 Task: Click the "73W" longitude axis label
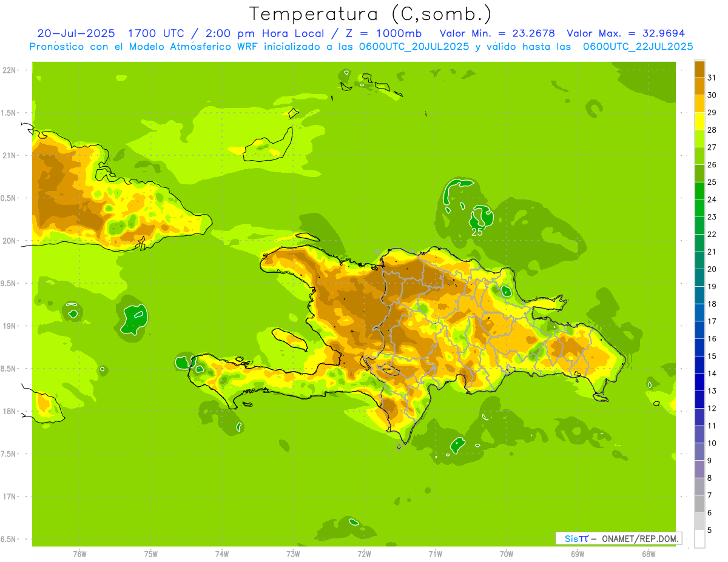pyautogui.click(x=293, y=554)
